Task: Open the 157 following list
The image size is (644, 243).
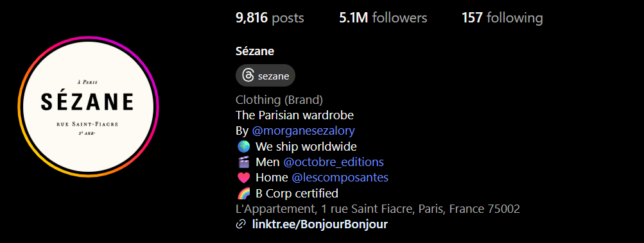Action: pyautogui.click(x=502, y=18)
